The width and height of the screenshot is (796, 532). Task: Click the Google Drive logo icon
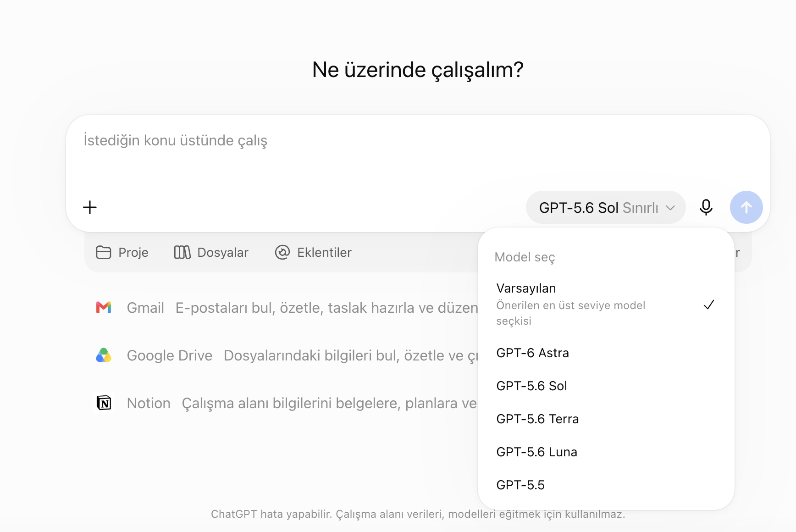[x=104, y=355]
